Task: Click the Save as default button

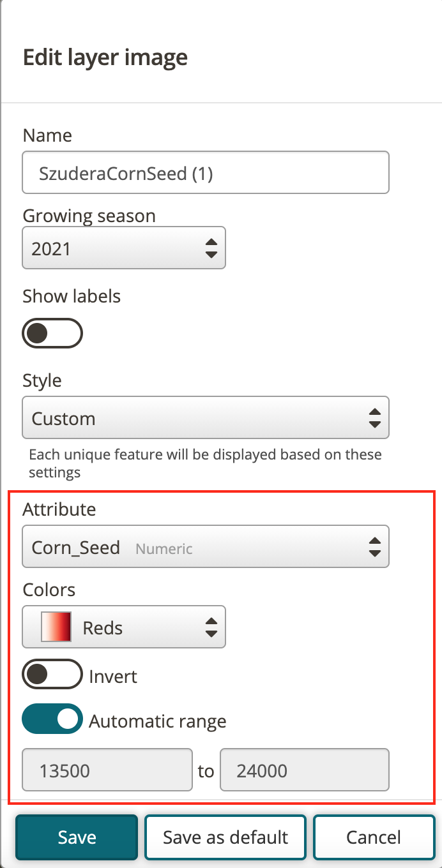Action: [x=225, y=837]
